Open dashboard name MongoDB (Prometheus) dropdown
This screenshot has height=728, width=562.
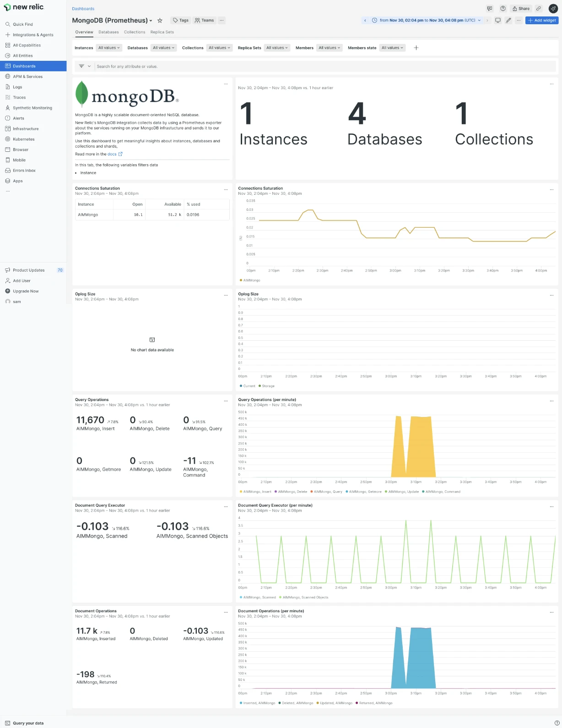tap(112, 21)
